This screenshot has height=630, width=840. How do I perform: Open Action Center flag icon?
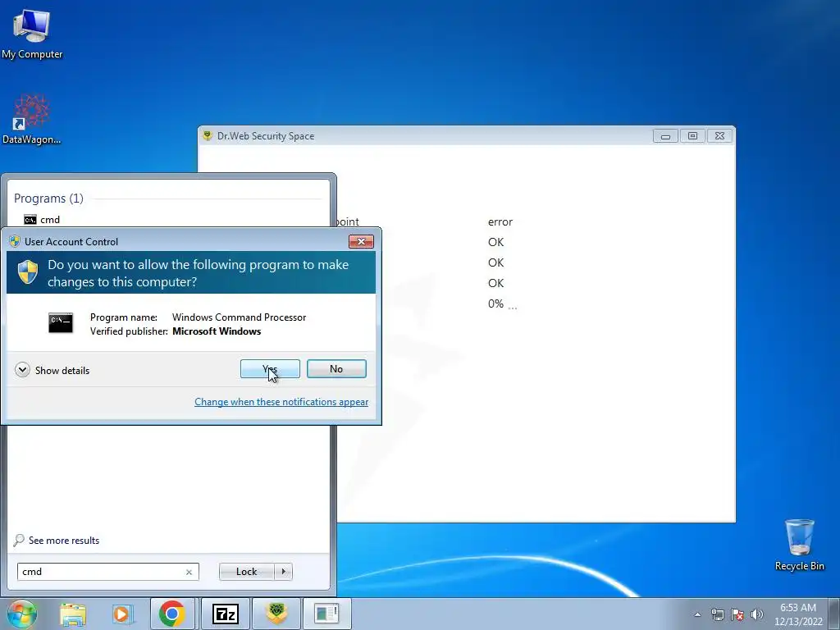737,614
